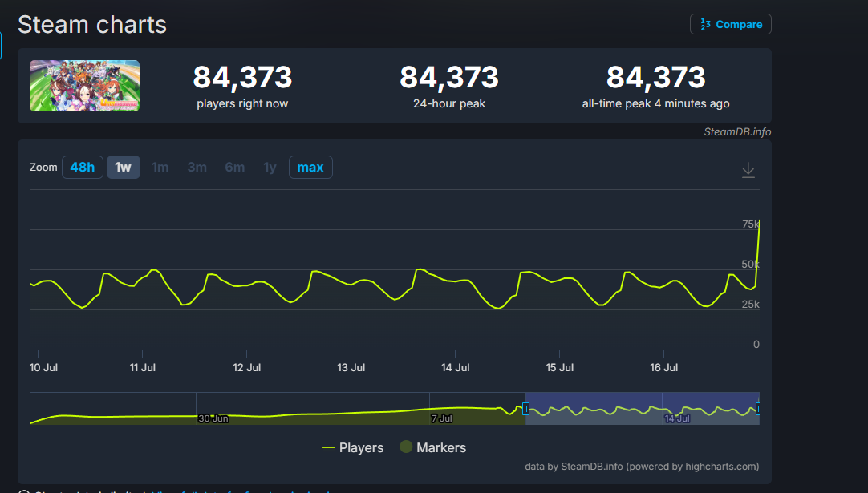Click the 10 Jul axis label
Viewport: 868px width, 493px height.
coord(44,367)
